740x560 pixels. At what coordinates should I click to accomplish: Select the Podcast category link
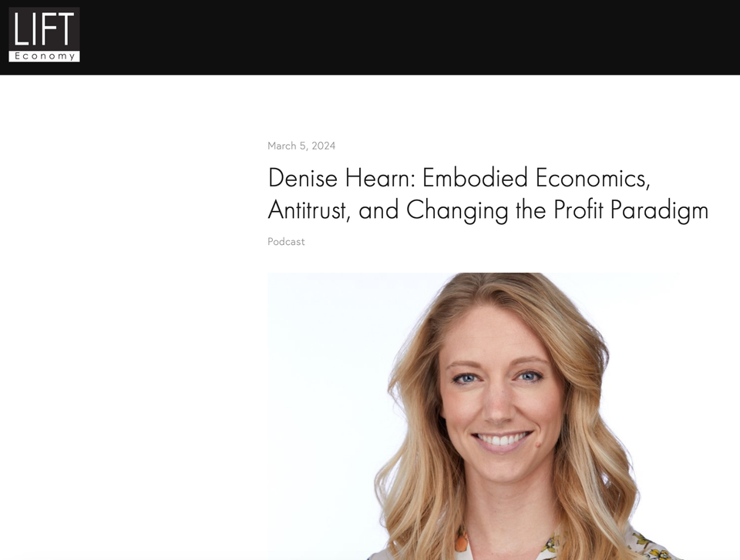286,242
